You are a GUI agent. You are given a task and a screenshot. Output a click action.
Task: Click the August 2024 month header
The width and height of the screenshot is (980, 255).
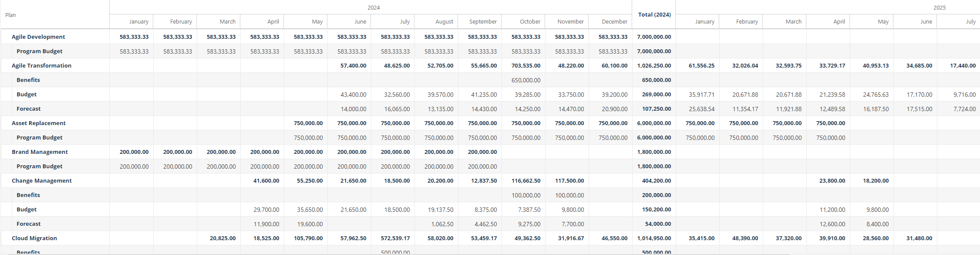[444, 21]
